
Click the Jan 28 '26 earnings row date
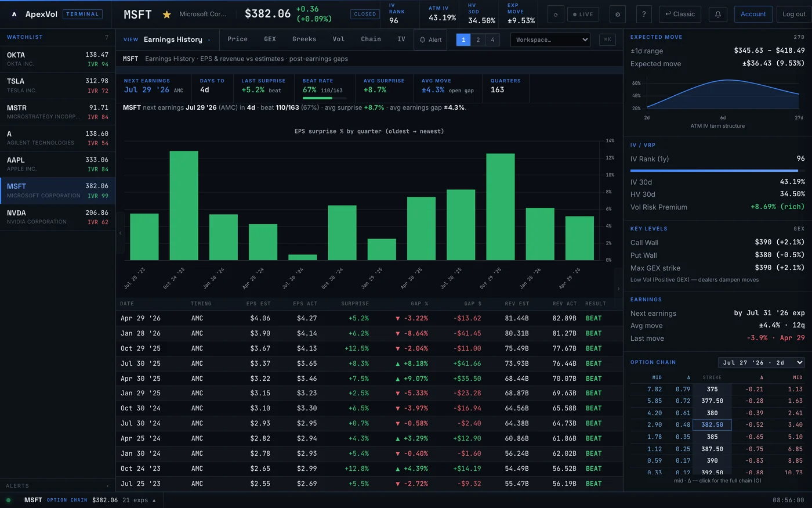click(x=140, y=333)
